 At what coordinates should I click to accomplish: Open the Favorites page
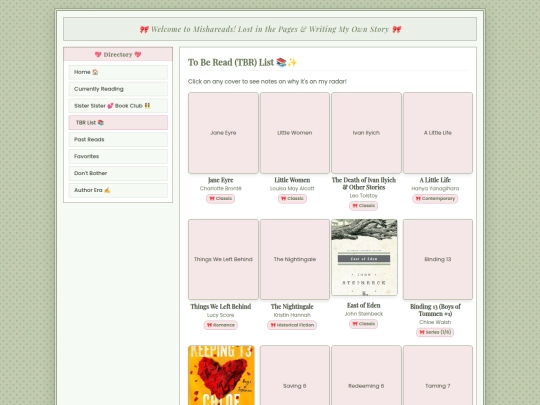(x=118, y=156)
